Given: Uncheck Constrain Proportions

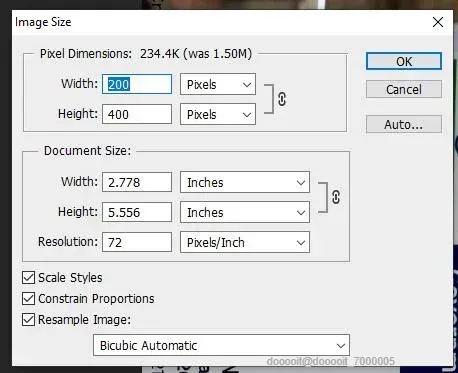Looking at the screenshot, I should 28,299.
